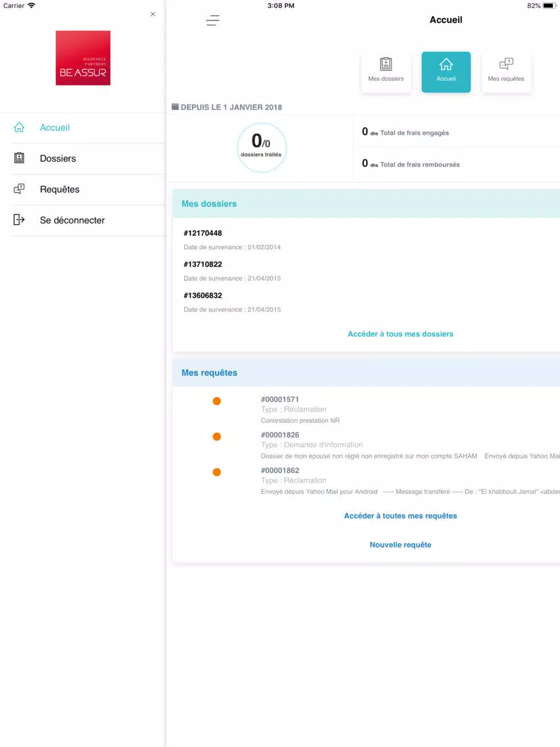The width and height of the screenshot is (560, 747).
Task: Open request #00001571
Action: (280, 399)
